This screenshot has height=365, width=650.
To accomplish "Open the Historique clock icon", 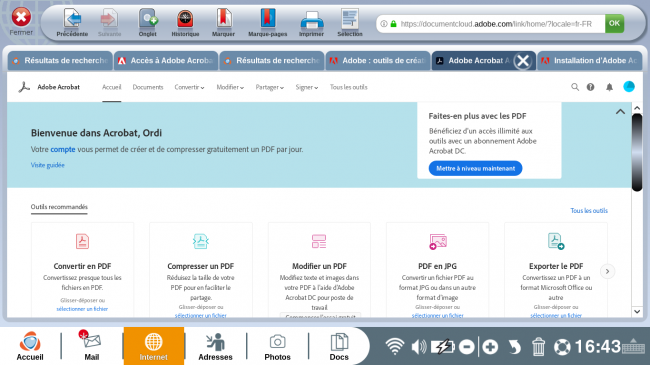I will pyautogui.click(x=185, y=19).
